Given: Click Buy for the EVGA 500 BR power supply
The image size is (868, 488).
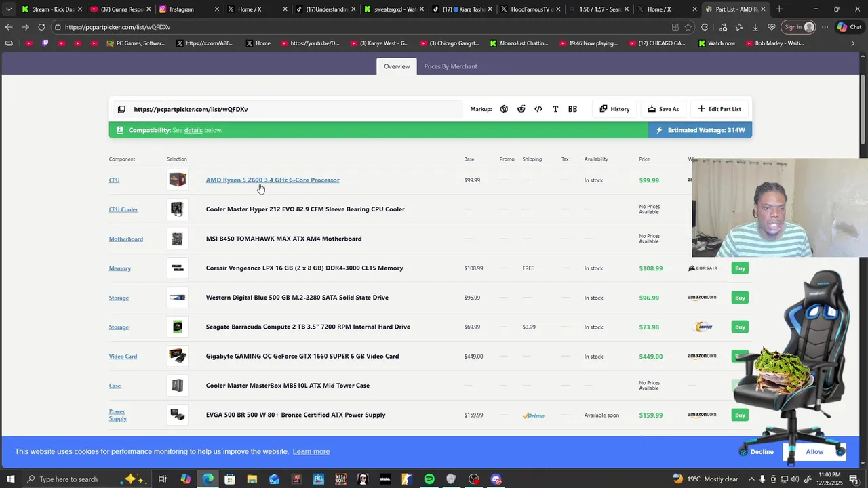Looking at the screenshot, I should [740, 415].
